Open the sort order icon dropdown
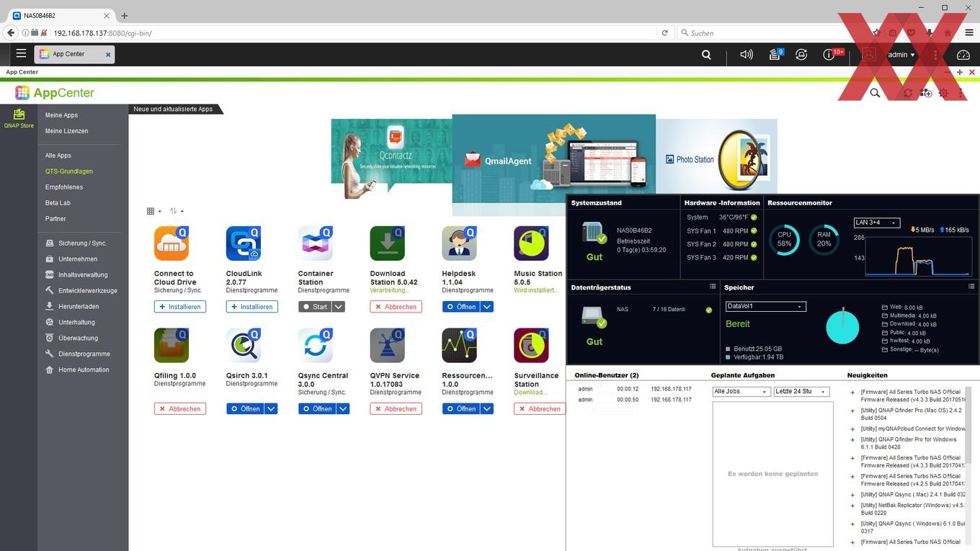 (177, 211)
